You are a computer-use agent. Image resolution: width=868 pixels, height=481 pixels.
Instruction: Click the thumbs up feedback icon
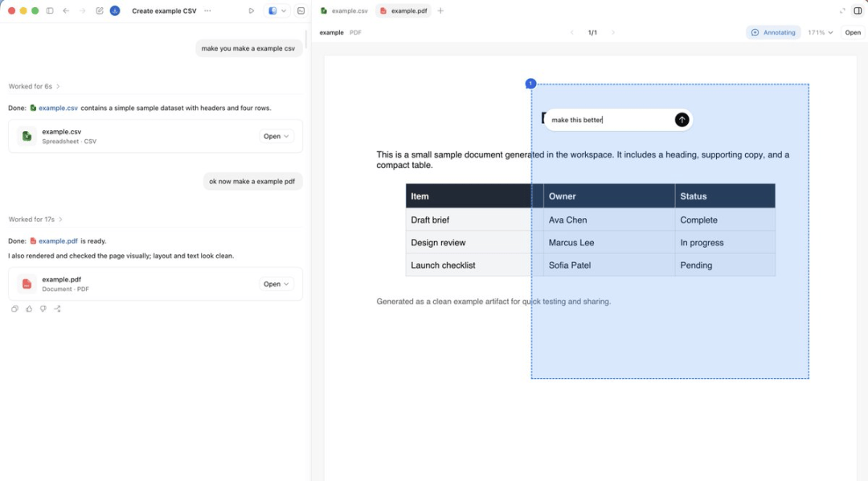(x=29, y=309)
